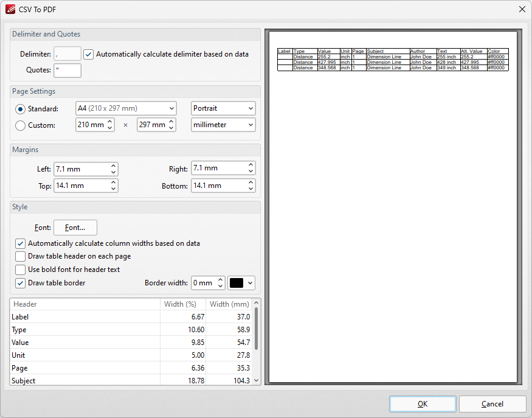Increase the Right margin value
This screenshot has height=418, width=532.
(250, 165)
